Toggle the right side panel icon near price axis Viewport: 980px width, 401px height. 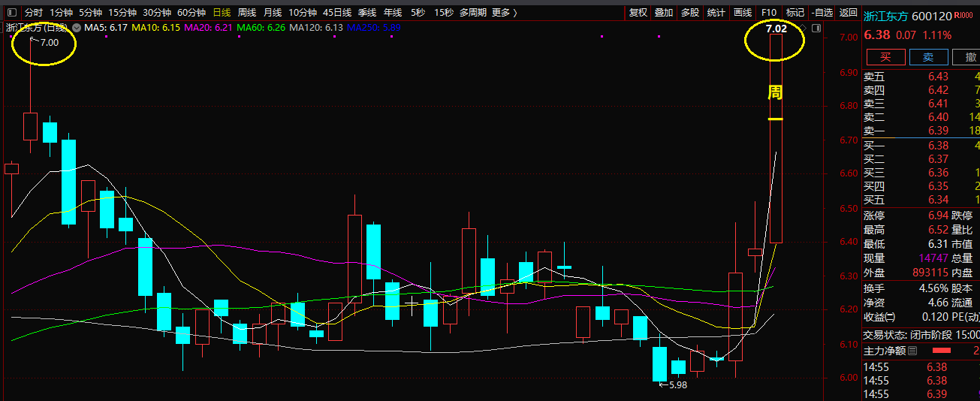[x=817, y=28]
